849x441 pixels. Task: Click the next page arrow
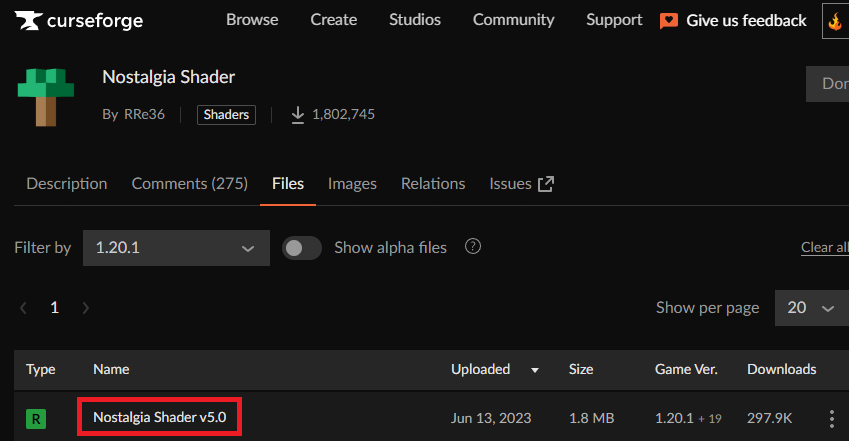coord(86,308)
